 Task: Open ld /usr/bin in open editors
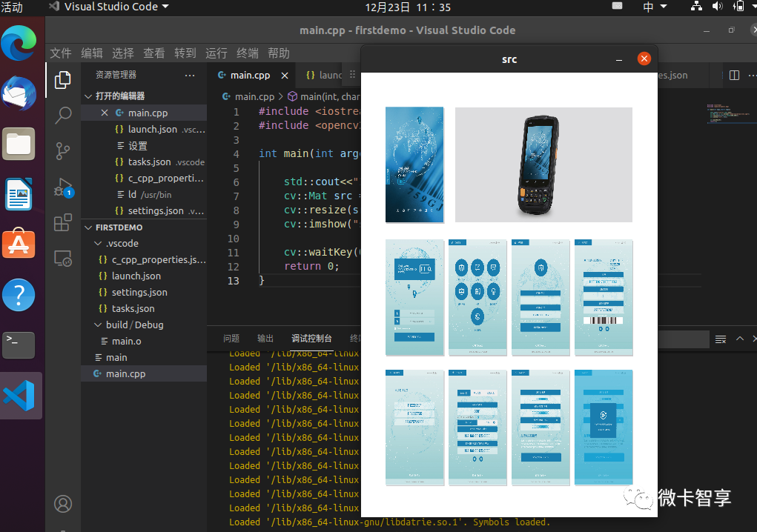144,194
